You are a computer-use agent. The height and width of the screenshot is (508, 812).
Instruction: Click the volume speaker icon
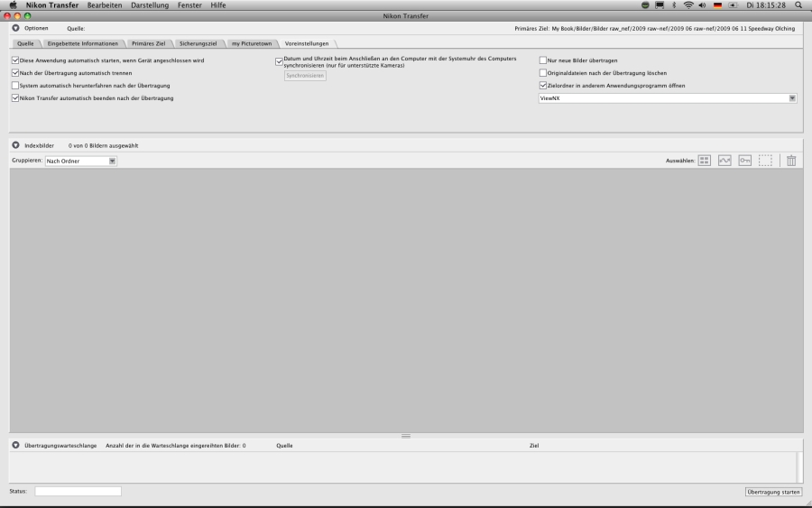tap(702, 5)
